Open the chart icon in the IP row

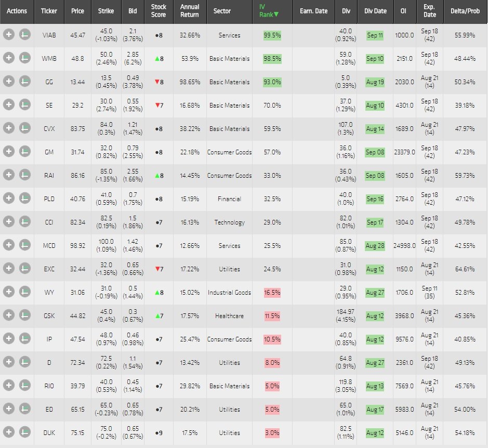point(25,338)
